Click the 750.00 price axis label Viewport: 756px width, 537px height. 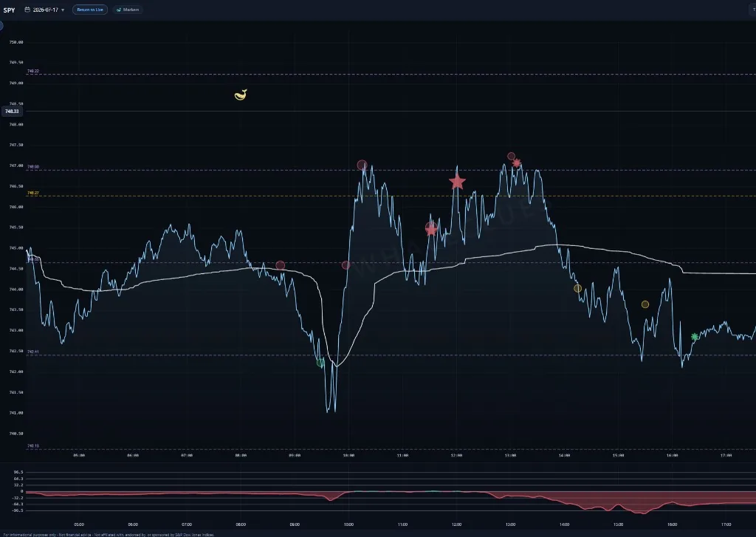pyautogui.click(x=16, y=42)
